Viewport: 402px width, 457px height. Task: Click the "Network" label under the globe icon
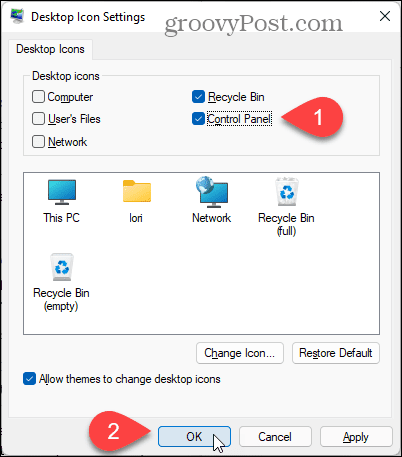click(212, 218)
